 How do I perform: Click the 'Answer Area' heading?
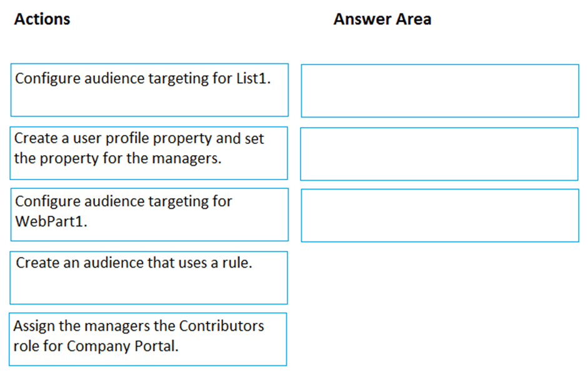click(x=382, y=19)
